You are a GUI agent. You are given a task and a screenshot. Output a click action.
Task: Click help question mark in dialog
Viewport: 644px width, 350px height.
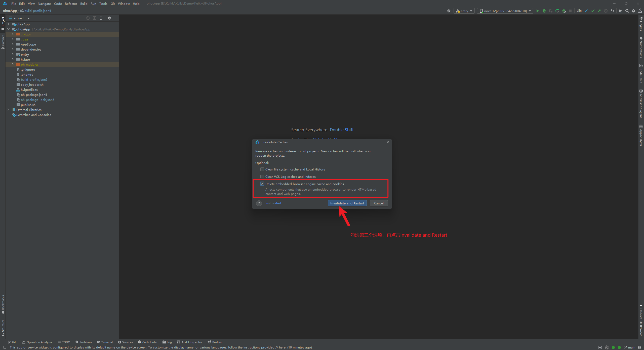point(259,203)
